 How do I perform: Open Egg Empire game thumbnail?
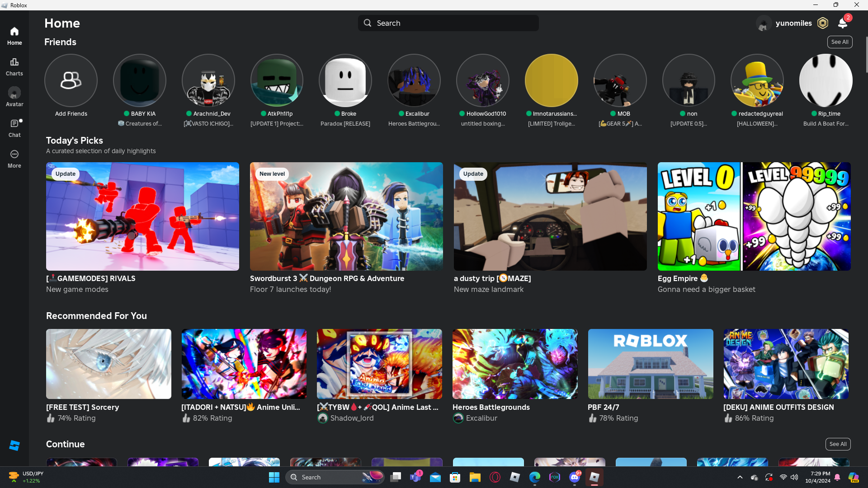pyautogui.click(x=754, y=216)
